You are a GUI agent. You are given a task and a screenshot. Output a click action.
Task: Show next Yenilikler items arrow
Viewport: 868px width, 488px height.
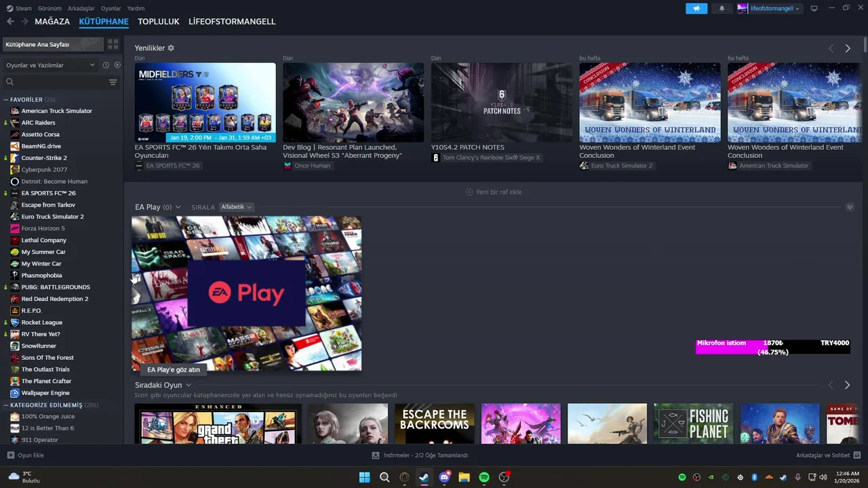pos(848,48)
